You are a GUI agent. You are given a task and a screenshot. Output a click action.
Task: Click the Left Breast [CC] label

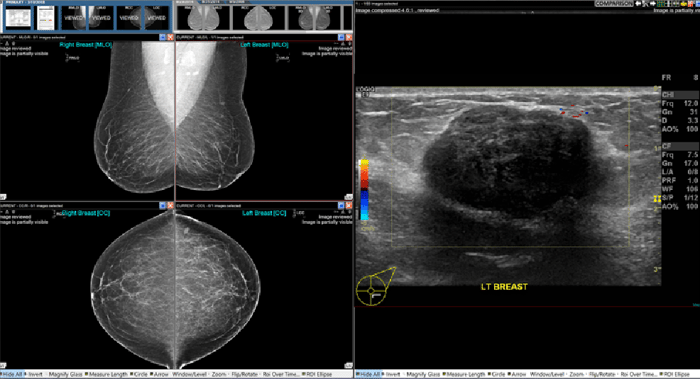click(264, 213)
